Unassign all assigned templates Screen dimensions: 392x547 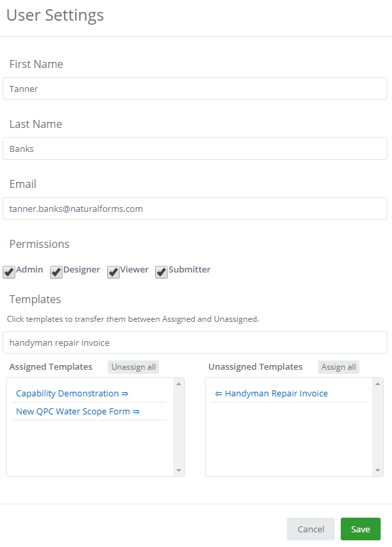coord(134,367)
